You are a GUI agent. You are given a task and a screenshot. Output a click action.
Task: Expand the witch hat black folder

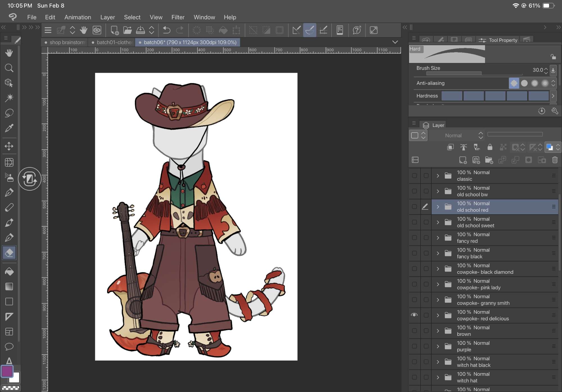click(x=438, y=362)
